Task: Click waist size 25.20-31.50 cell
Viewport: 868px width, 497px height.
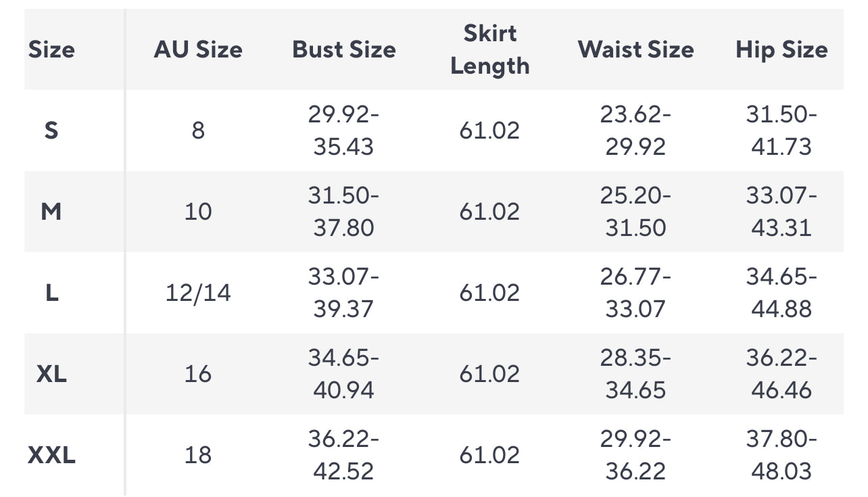Action: tap(635, 212)
